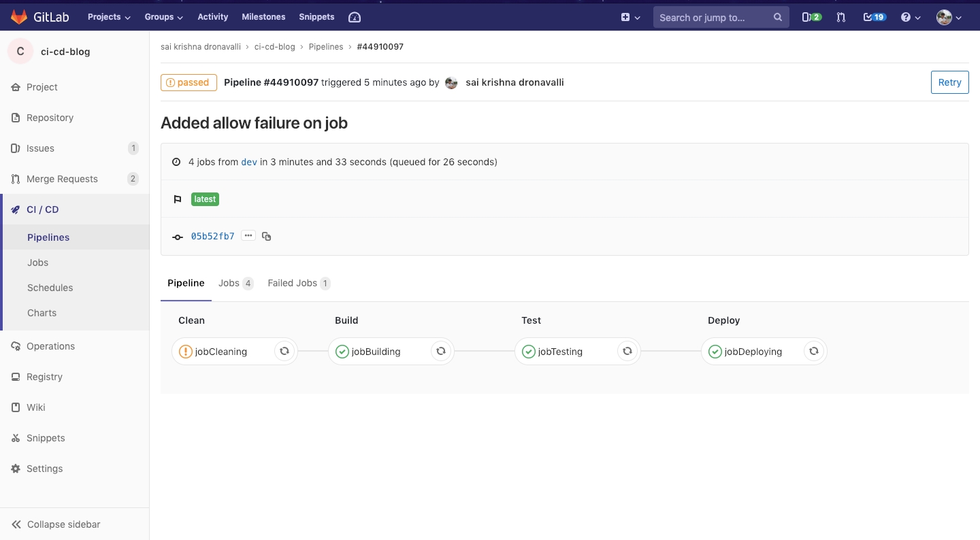Switch to the Jobs tab

(235, 283)
